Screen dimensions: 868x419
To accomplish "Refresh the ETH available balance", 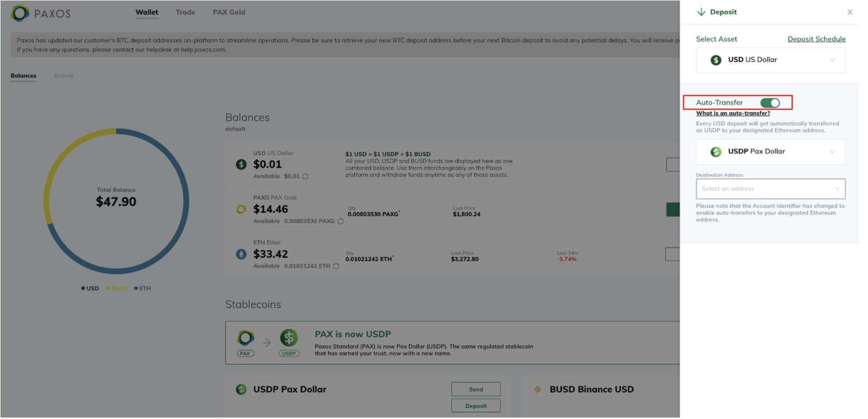I will point(336,266).
